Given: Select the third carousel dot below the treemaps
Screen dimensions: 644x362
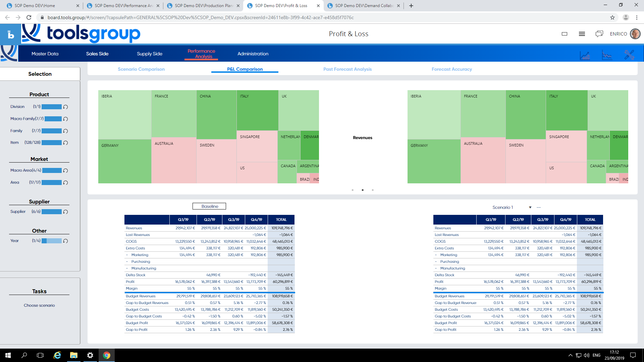Looking at the screenshot, I should coord(373,190).
